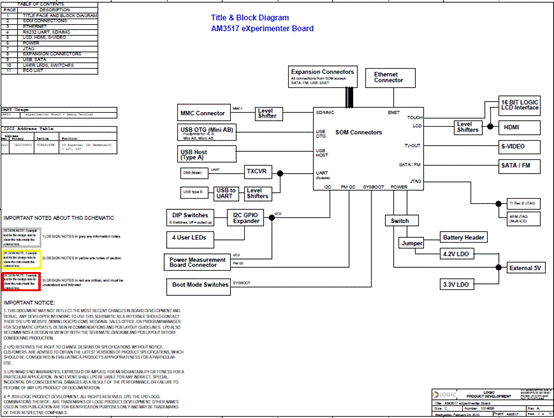Viewport: 554px width, 418px height.
Task: Click the TI Rev B JTAG block
Action: [523, 203]
